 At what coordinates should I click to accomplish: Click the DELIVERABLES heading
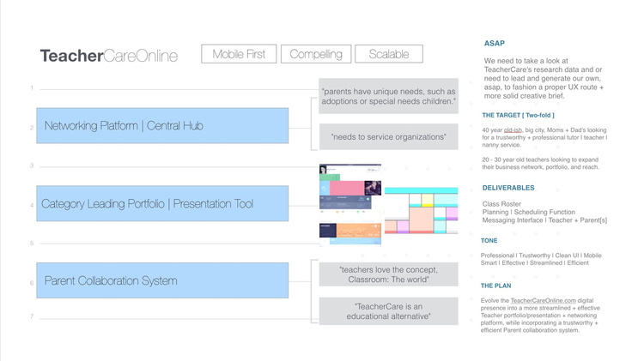pos(508,188)
